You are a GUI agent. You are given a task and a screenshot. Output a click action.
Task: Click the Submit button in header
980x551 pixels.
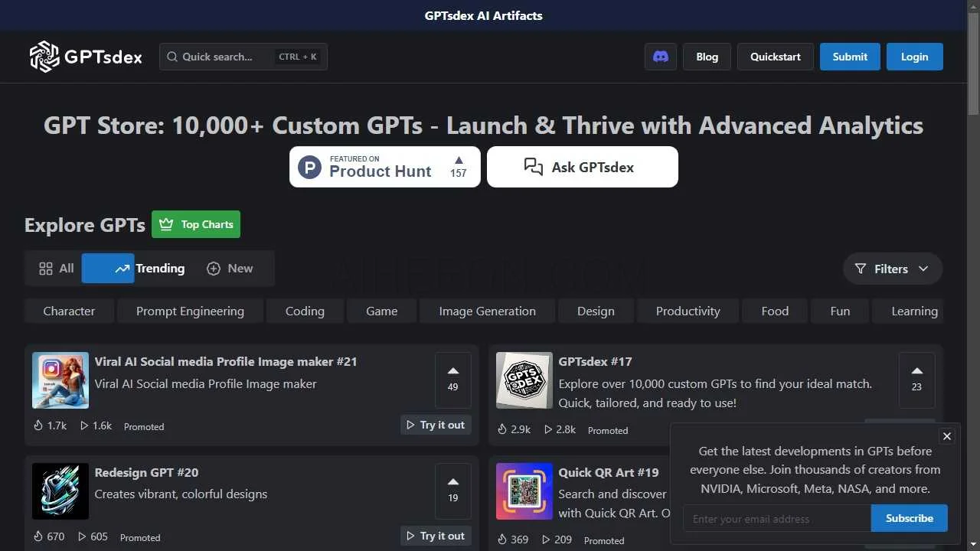850,57
